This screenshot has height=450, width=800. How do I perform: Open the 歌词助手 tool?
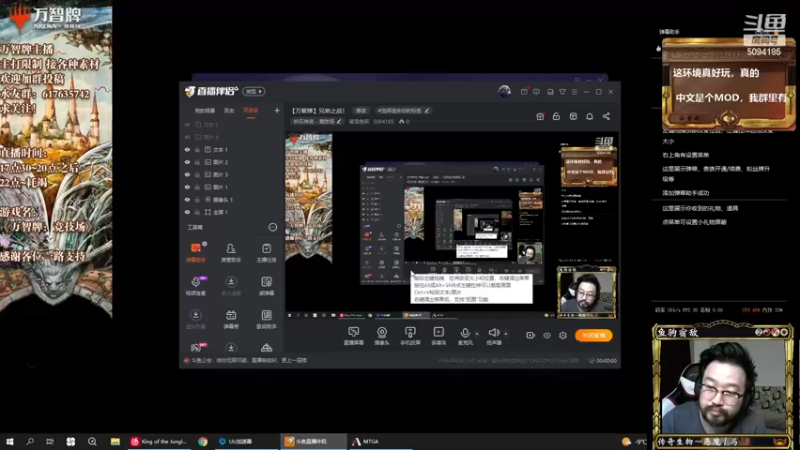click(266, 319)
